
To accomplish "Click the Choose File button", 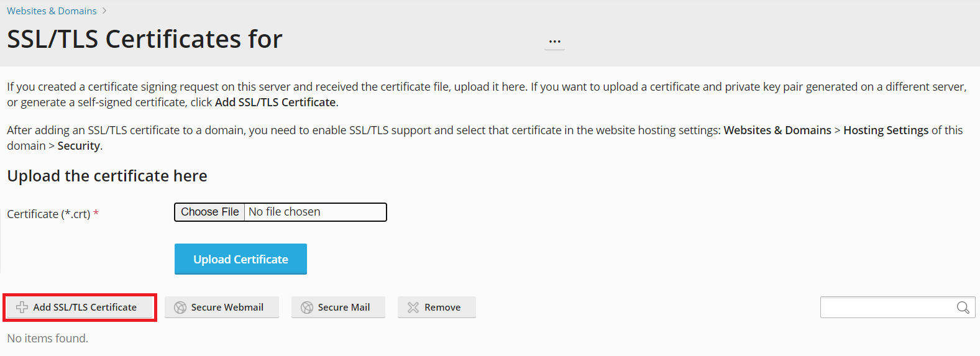I will click(210, 212).
